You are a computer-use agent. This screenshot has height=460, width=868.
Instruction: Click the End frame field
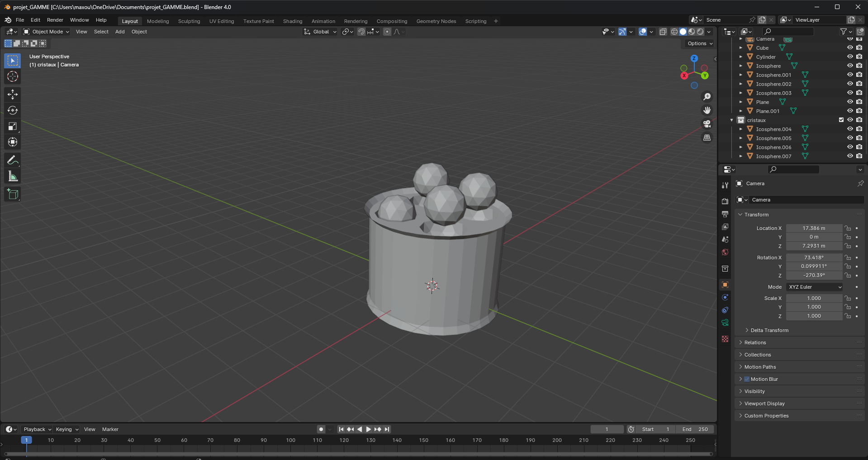(x=695, y=429)
